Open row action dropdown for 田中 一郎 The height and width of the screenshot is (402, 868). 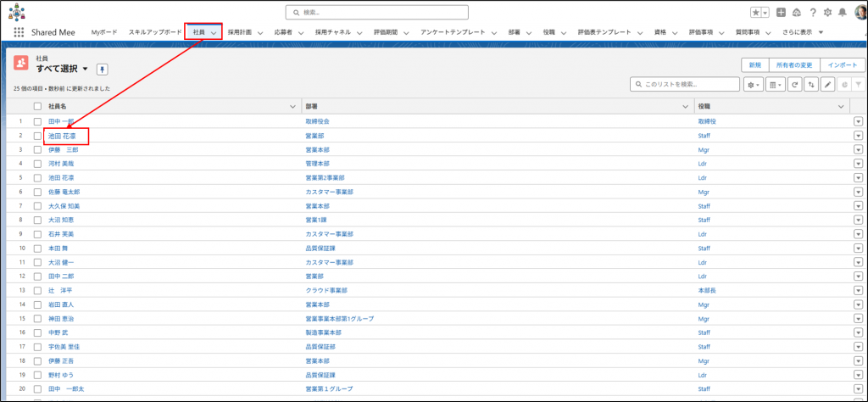click(858, 121)
